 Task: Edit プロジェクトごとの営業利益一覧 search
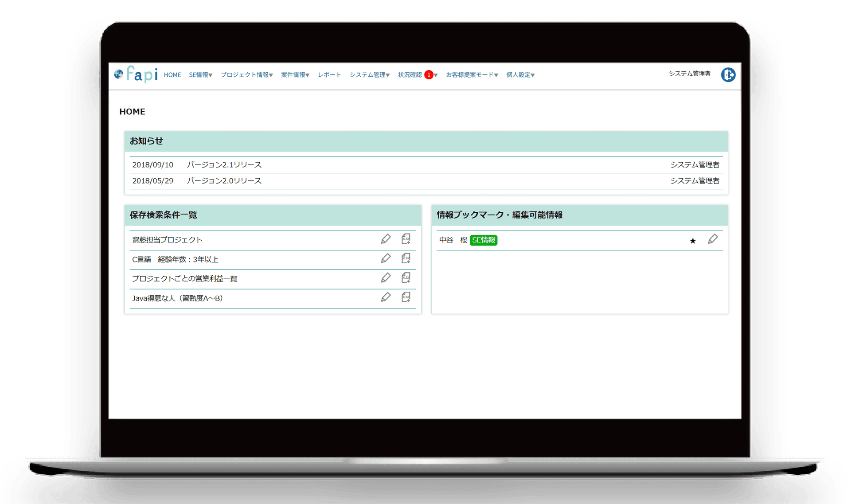(x=386, y=278)
